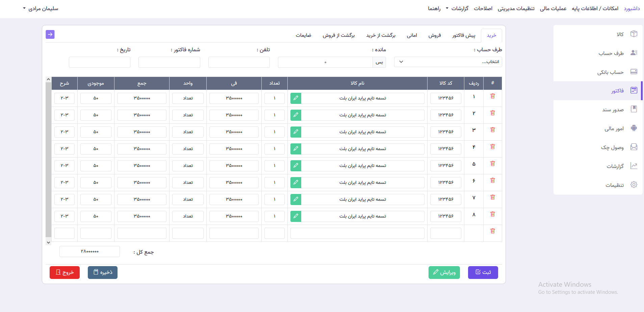Click the ذخیره save button

tap(103, 273)
